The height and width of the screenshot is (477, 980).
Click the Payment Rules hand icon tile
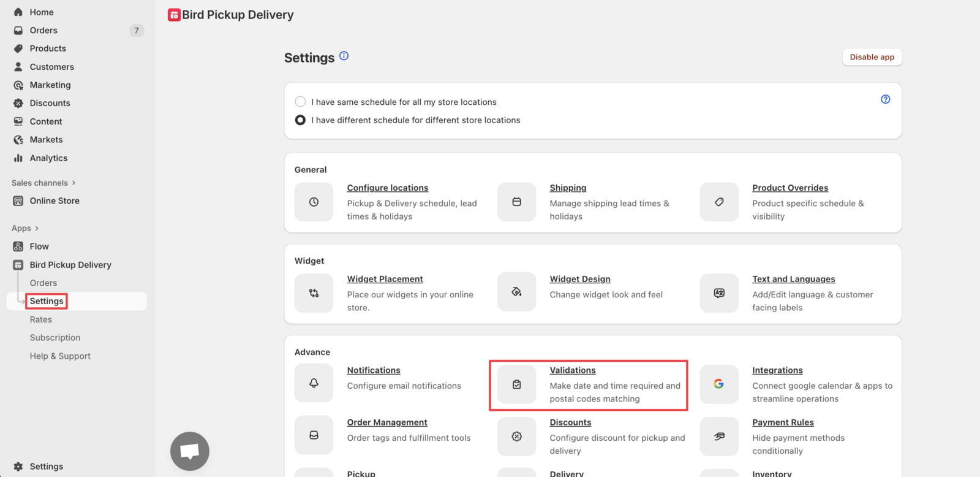pyautogui.click(x=719, y=437)
